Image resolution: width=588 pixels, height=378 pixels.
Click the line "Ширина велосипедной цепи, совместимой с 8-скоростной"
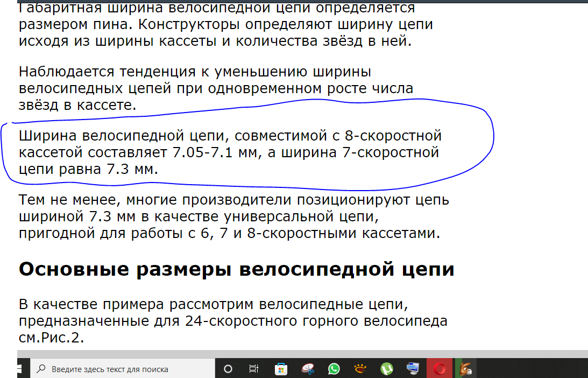click(x=230, y=136)
